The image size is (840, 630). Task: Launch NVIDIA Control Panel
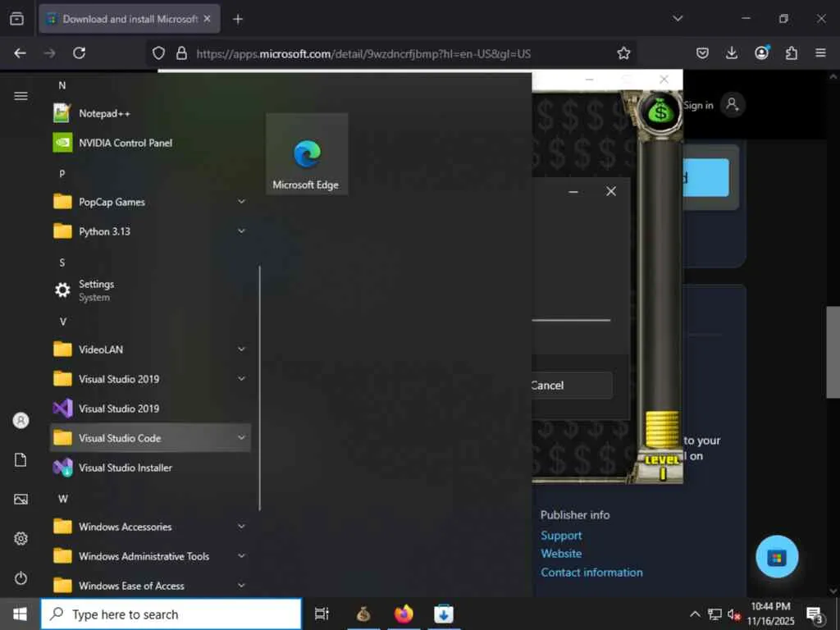[150, 143]
